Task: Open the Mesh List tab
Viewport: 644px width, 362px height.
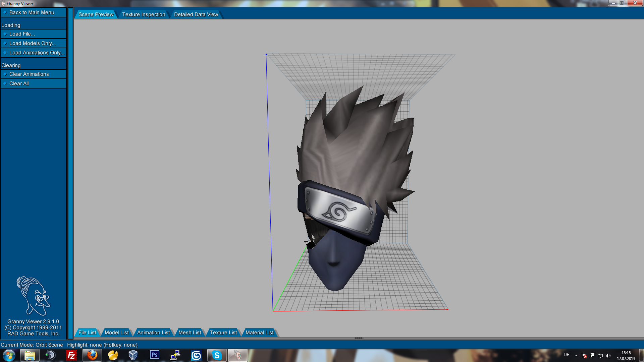Action: [x=190, y=333]
